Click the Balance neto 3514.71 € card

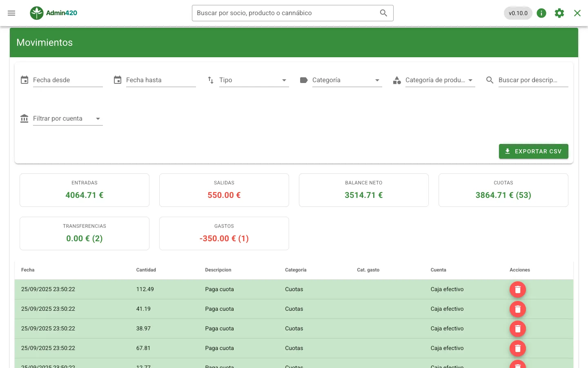point(364,190)
